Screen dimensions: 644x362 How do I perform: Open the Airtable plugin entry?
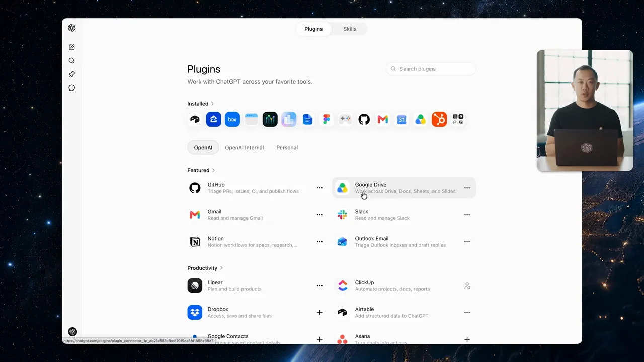point(404,313)
